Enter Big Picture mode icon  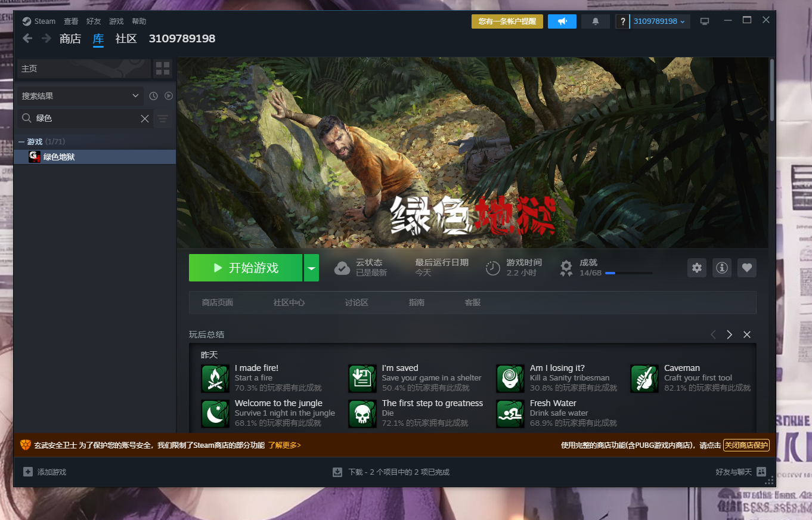[x=705, y=21]
